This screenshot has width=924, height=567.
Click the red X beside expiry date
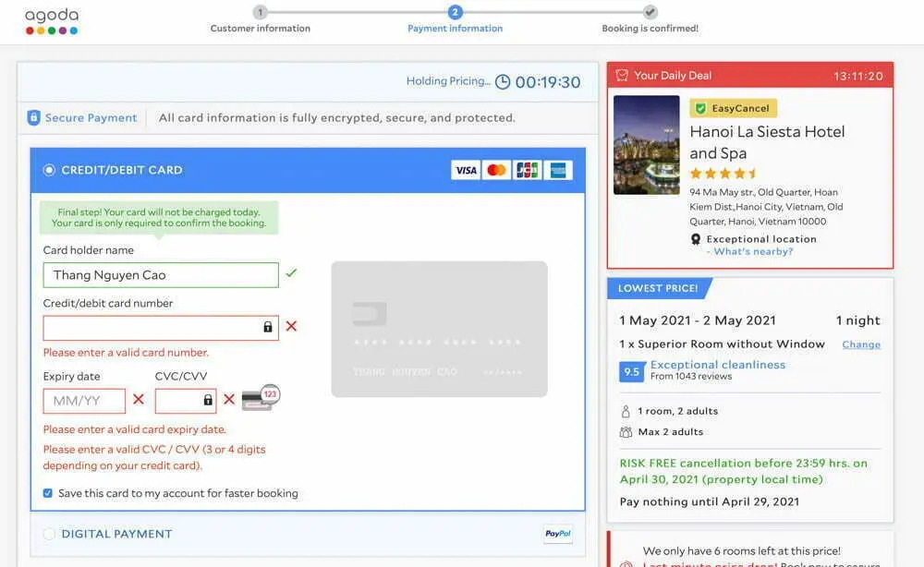[139, 399]
